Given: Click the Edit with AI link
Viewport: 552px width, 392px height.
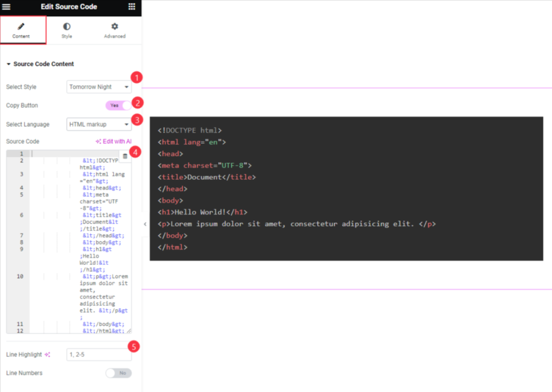Looking at the screenshot, I should pos(114,142).
